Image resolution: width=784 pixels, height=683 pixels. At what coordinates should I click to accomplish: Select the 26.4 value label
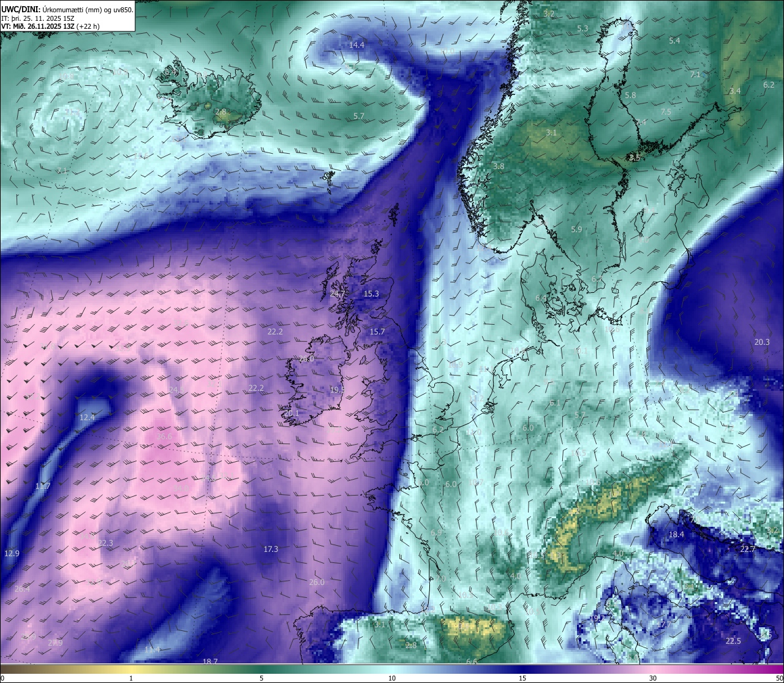tap(22, 589)
